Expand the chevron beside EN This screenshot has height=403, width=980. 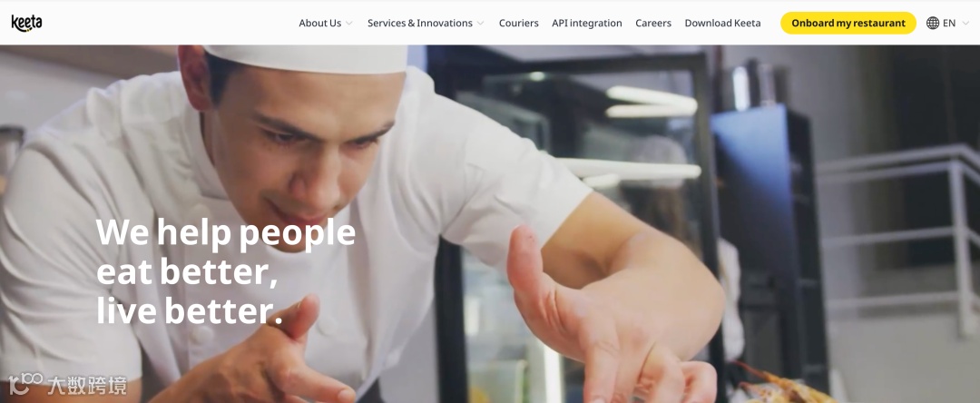(x=965, y=23)
